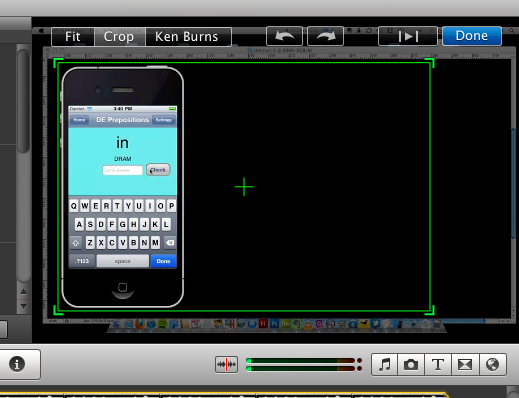
Task: Click the blue Done button
Action: [x=472, y=36]
